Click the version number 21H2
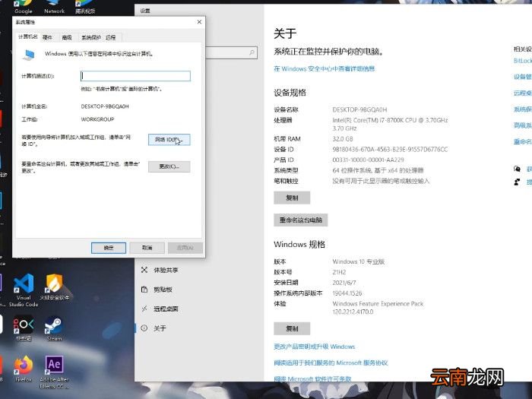532x399 pixels. point(339,272)
